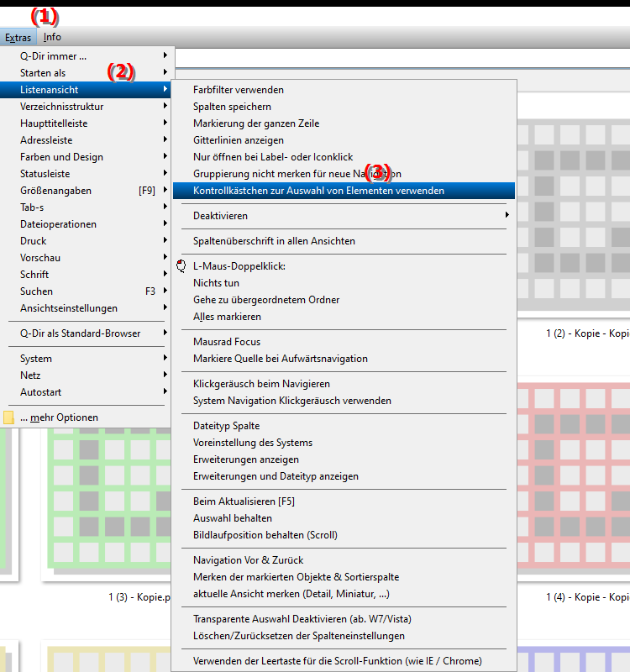Toggle 'Bildlaufposition behalten (Scroll)'

344,535
